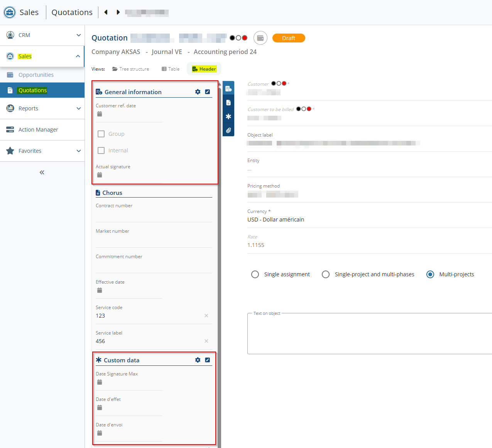Click the Text on object field
This screenshot has height=448, width=492.
coord(369,334)
